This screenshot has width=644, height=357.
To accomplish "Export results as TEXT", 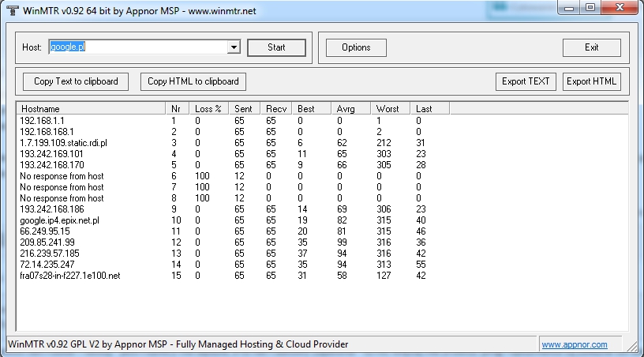I will click(x=526, y=81).
